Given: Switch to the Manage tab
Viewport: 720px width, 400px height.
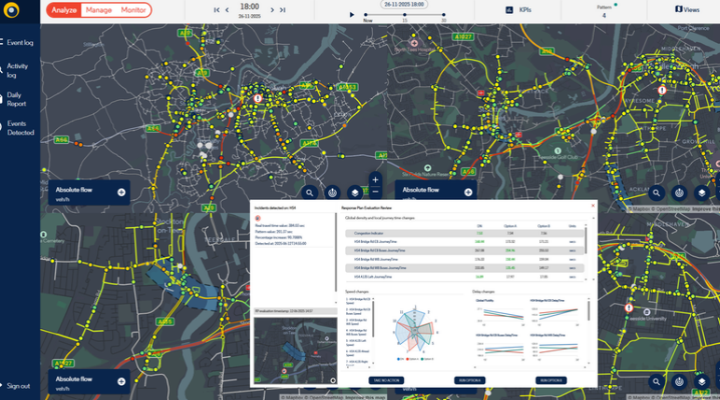Looking at the screenshot, I should (99, 10).
